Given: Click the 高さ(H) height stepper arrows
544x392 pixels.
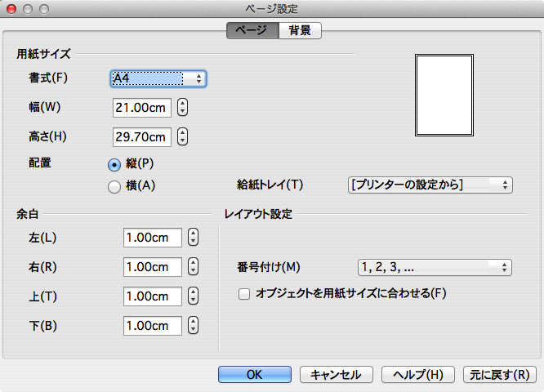Looking at the screenshot, I should (x=182, y=136).
